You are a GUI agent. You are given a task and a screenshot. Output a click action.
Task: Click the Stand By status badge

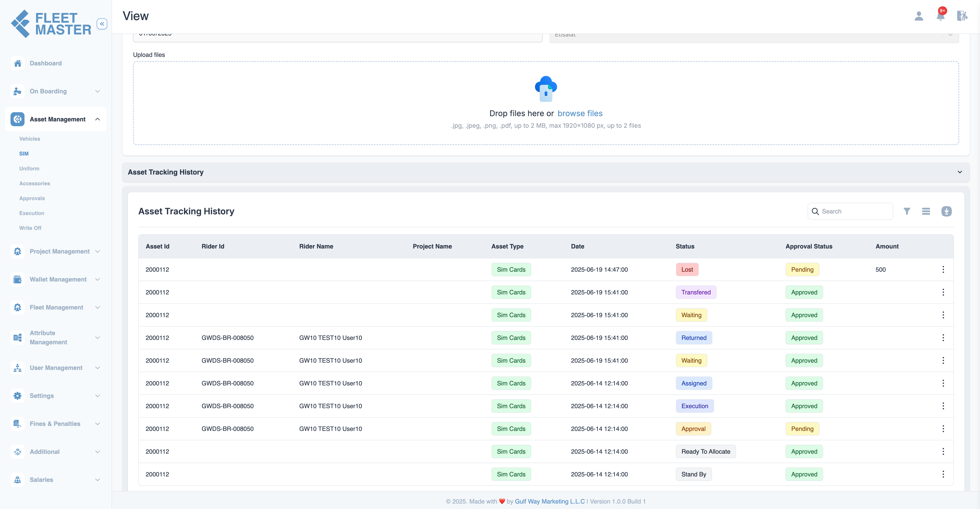pyautogui.click(x=694, y=474)
